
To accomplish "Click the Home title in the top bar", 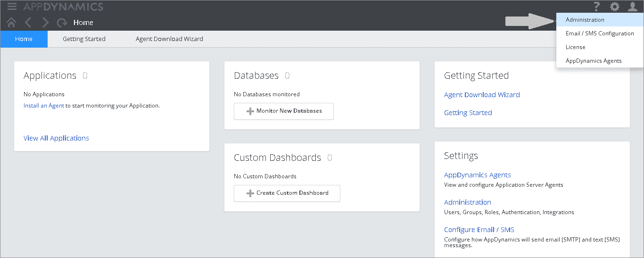I will pyautogui.click(x=83, y=22).
